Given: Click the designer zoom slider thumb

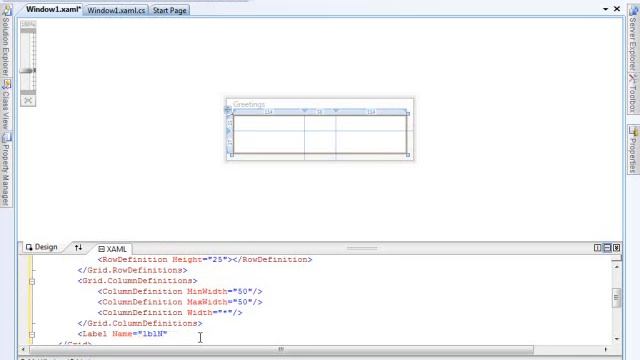Looking at the screenshot, I should (x=28, y=71).
